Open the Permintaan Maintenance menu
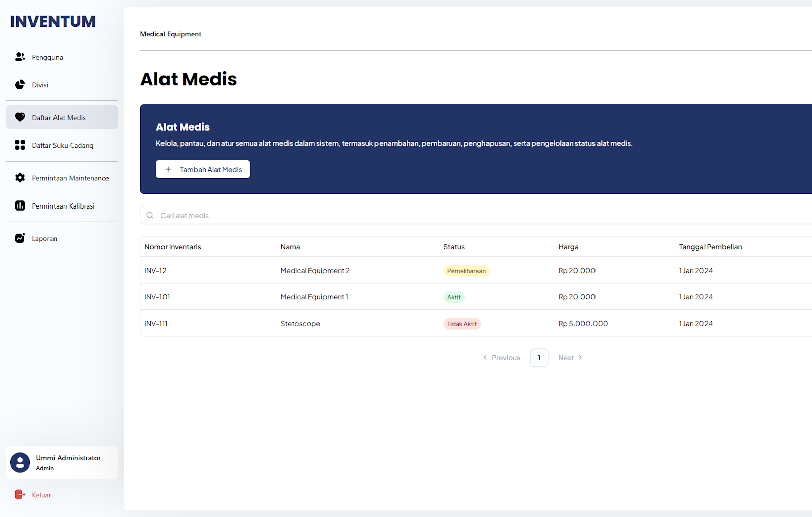 pos(70,178)
